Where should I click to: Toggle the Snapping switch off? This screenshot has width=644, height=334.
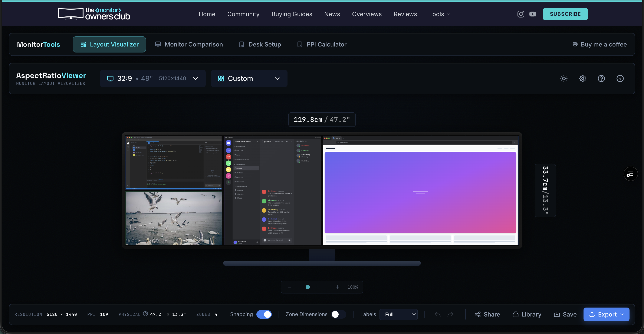coord(264,314)
